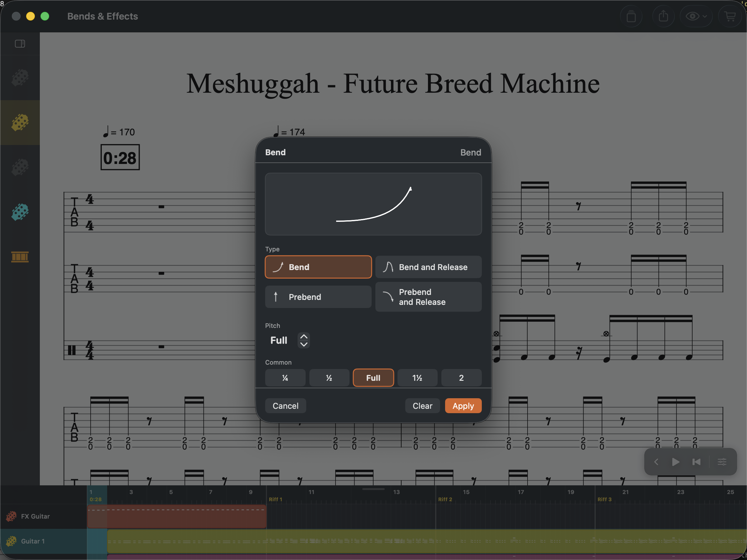Jump to the Riff 2 timeline marker
747x560 pixels.
pyautogui.click(x=445, y=499)
